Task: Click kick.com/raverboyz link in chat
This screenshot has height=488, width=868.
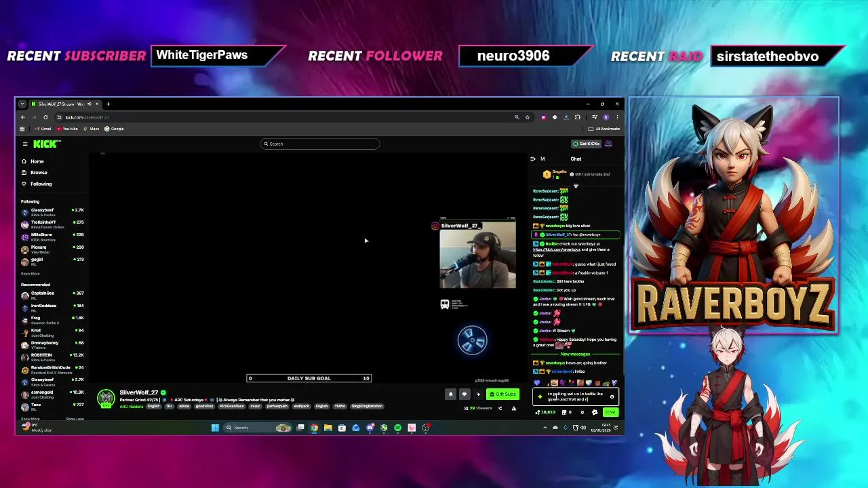Action: pyautogui.click(x=556, y=249)
